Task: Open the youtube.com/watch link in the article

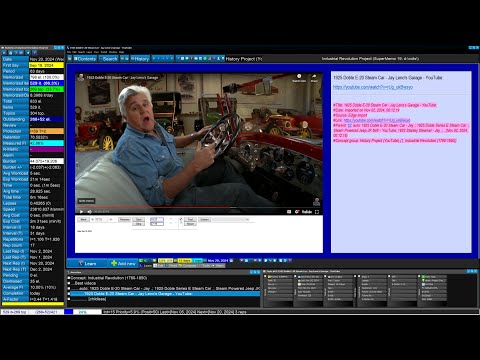Action: coord(373,87)
